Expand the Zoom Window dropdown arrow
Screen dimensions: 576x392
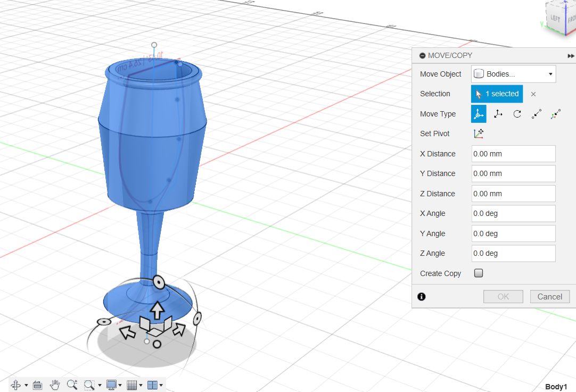(x=100, y=385)
